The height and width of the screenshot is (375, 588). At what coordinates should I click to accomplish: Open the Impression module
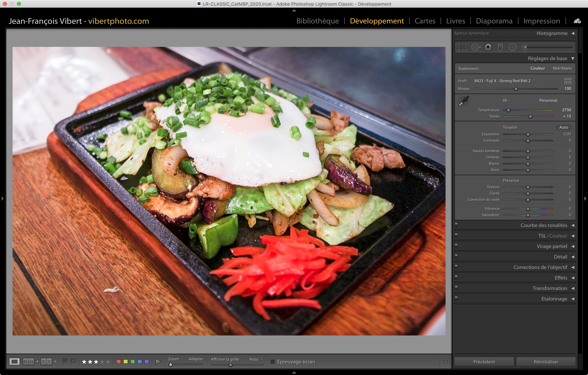541,21
